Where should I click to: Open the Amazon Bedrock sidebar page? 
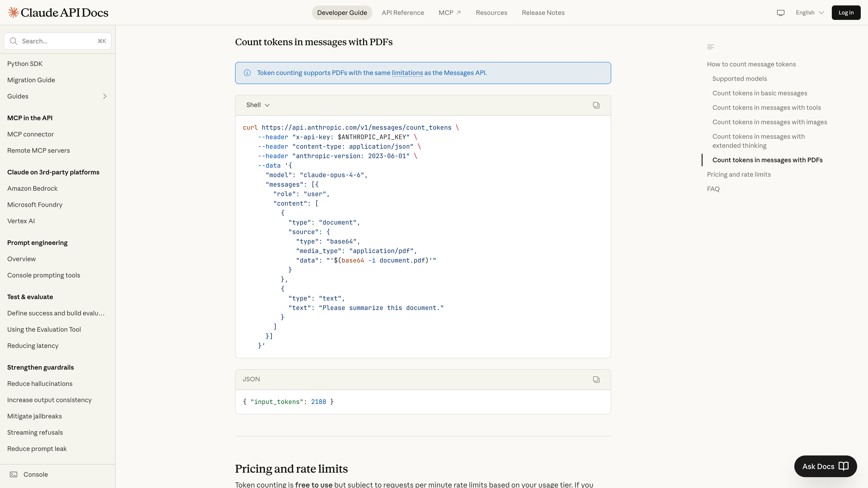coord(32,188)
